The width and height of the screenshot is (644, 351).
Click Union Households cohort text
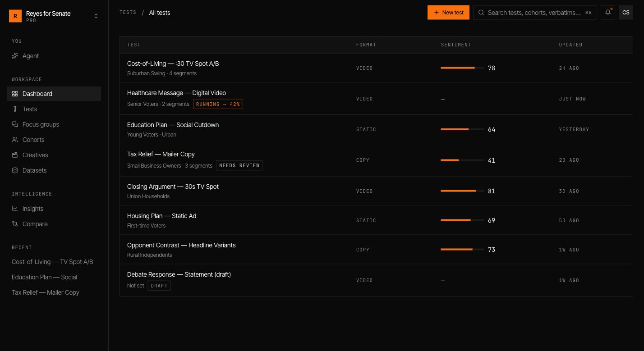point(148,196)
